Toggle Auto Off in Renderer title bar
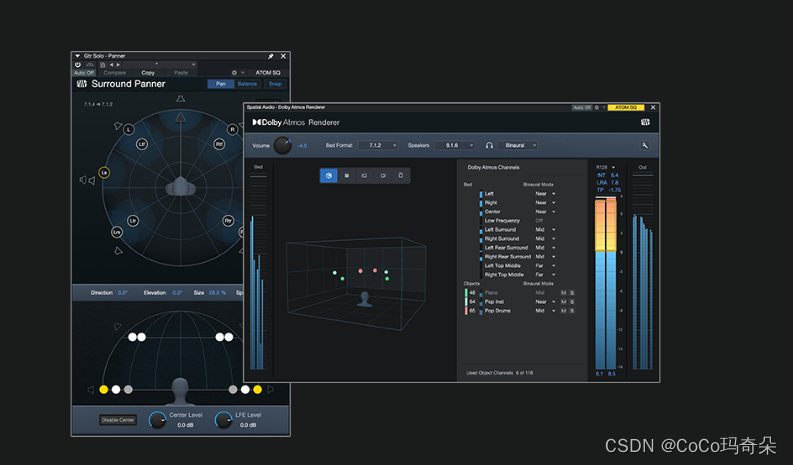 pyautogui.click(x=582, y=107)
